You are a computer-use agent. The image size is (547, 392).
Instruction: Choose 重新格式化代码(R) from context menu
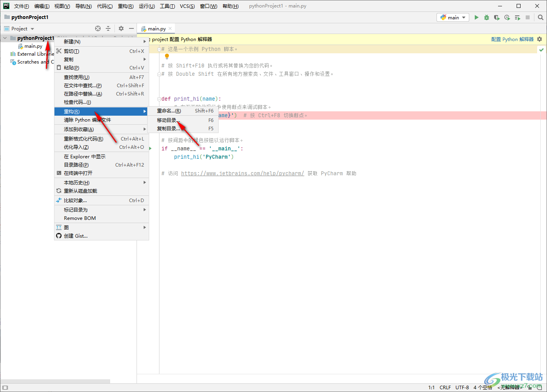click(x=101, y=139)
